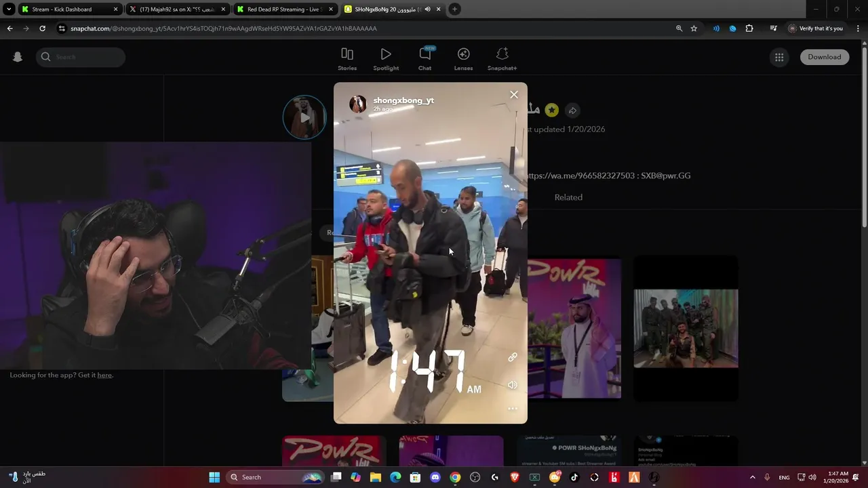
Task: Click the address bar URL
Action: [224, 28]
